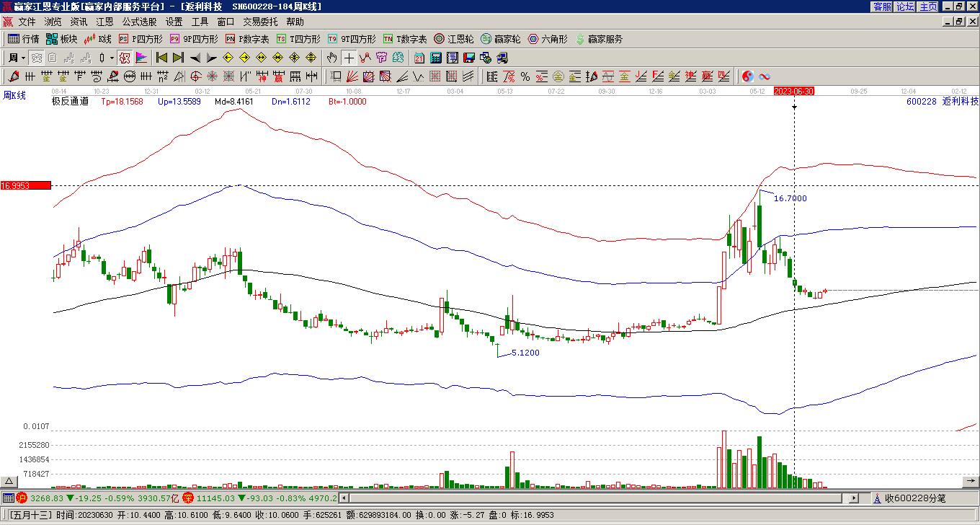This screenshot has width=980, height=525.
Task: Toggle the colored flag marker button
Action: coord(141,58)
